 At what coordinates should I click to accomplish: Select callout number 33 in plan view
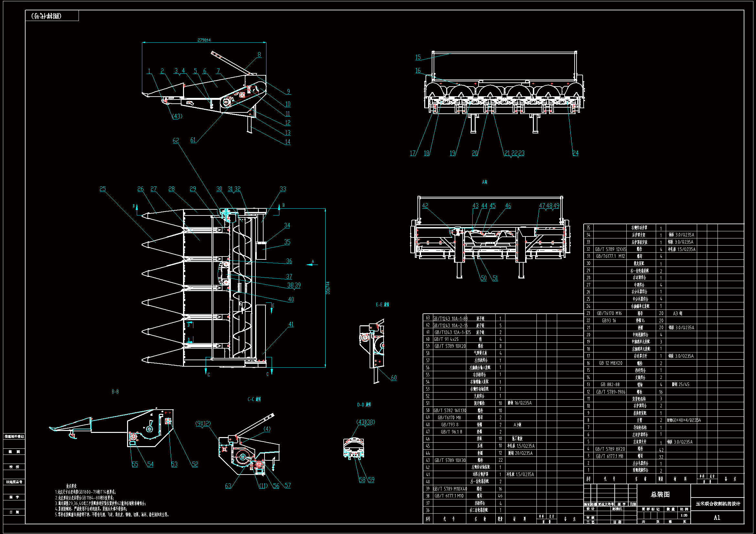[x=283, y=189]
